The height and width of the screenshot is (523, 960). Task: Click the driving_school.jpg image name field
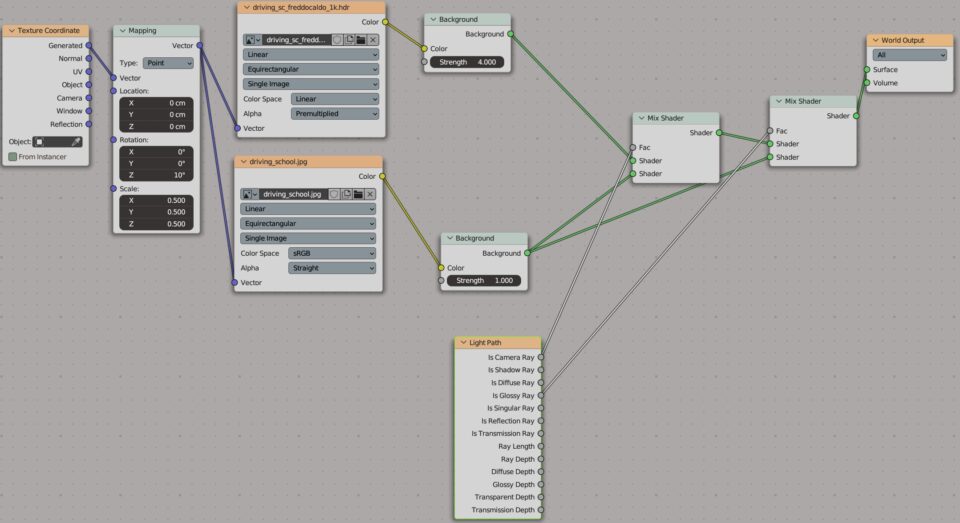292,194
